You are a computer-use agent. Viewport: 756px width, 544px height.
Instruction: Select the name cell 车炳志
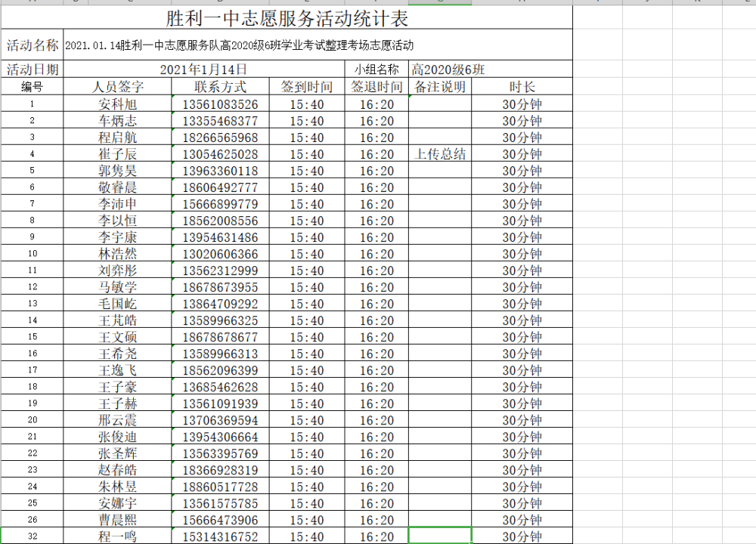118,120
